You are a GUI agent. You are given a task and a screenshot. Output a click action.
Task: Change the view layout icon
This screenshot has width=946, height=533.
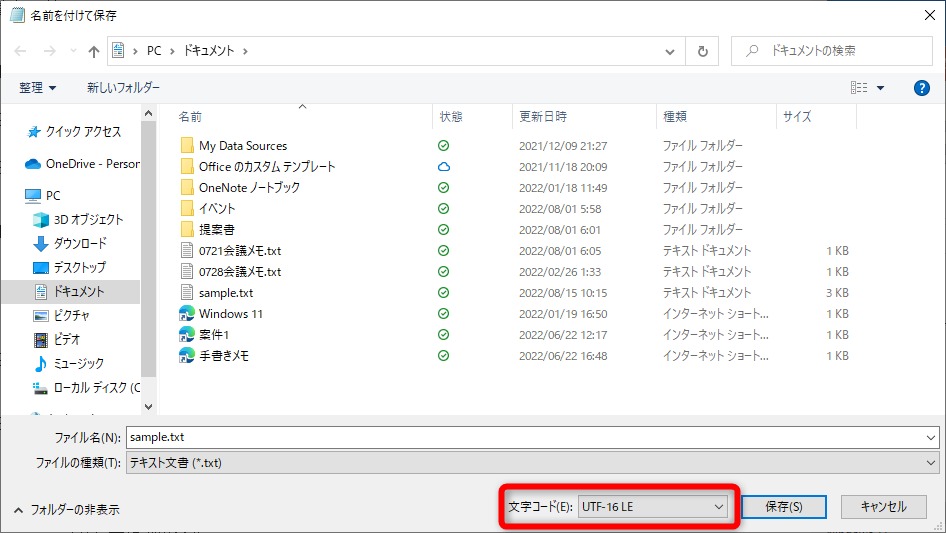pyautogui.click(x=859, y=88)
